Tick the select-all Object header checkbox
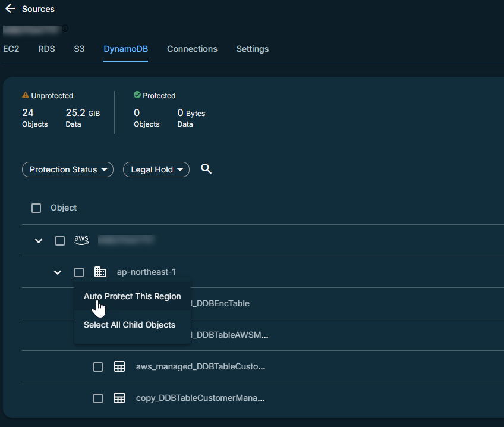The image size is (504, 427). pos(36,208)
